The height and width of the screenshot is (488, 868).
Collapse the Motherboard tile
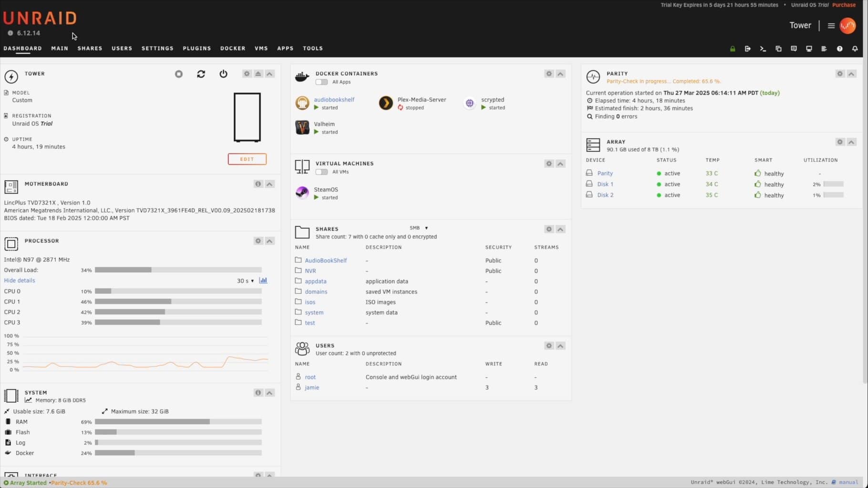pyautogui.click(x=270, y=184)
